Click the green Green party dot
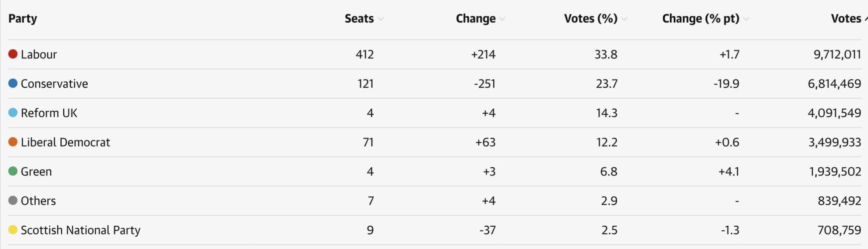868x249 pixels. click(13, 171)
